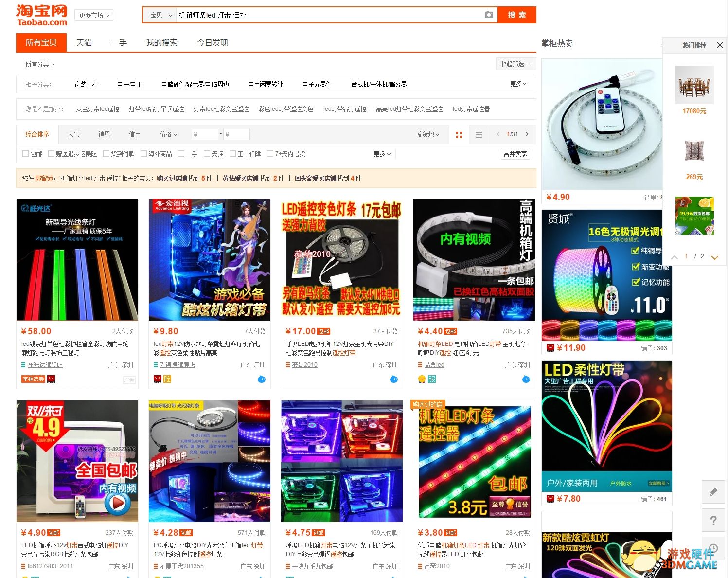This screenshot has width=728, height=578.
Task: Switch to grid view layout icon
Action: pyautogui.click(x=459, y=135)
